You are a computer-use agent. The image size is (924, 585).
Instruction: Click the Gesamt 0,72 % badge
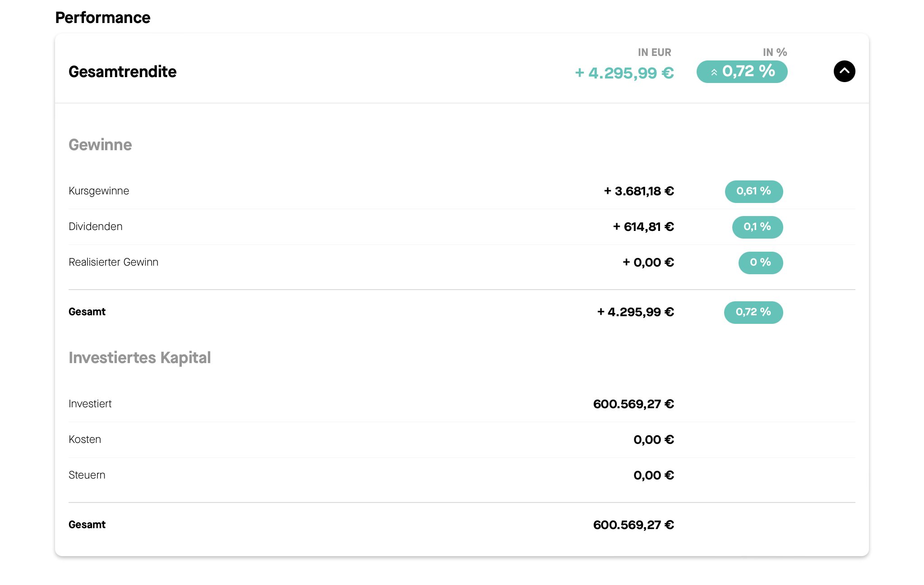click(x=753, y=312)
